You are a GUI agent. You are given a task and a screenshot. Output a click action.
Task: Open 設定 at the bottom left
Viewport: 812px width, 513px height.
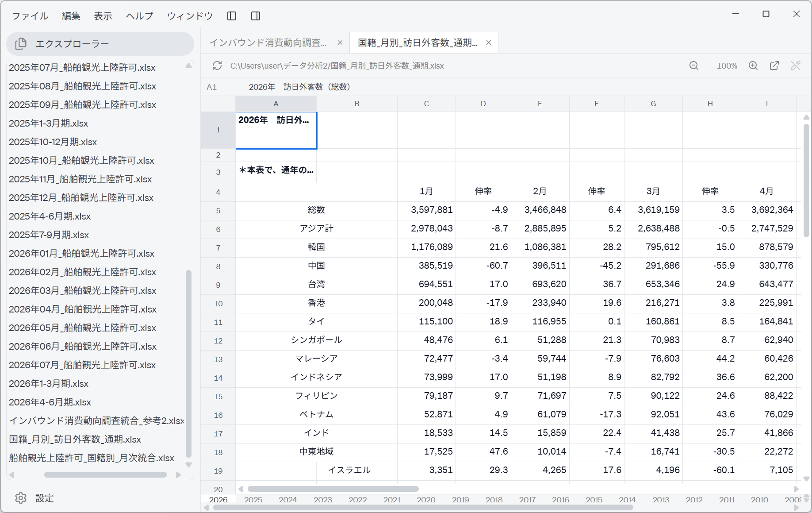pos(45,498)
